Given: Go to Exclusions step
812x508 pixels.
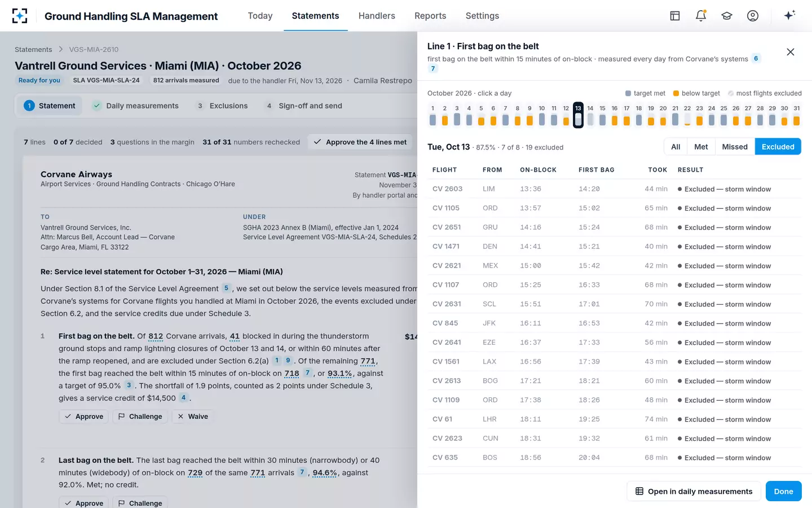Looking at the screenshot, I should pos(222,106).
